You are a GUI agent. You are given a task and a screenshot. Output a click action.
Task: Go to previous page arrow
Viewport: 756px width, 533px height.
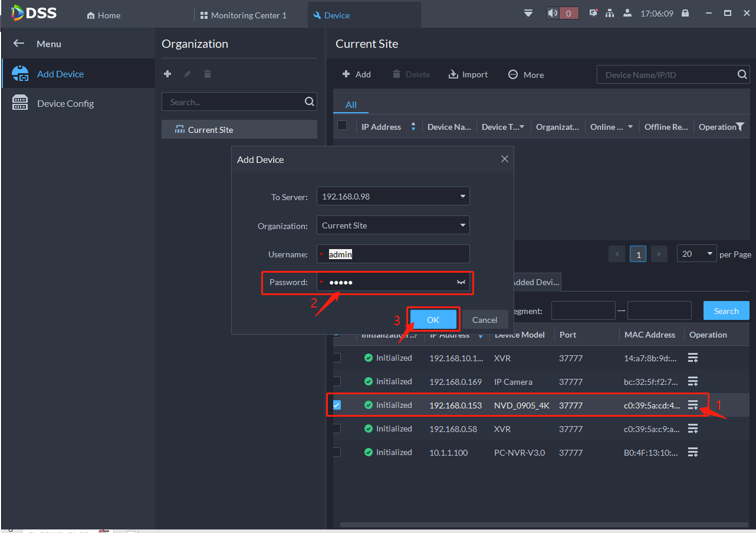click(617, 254)
